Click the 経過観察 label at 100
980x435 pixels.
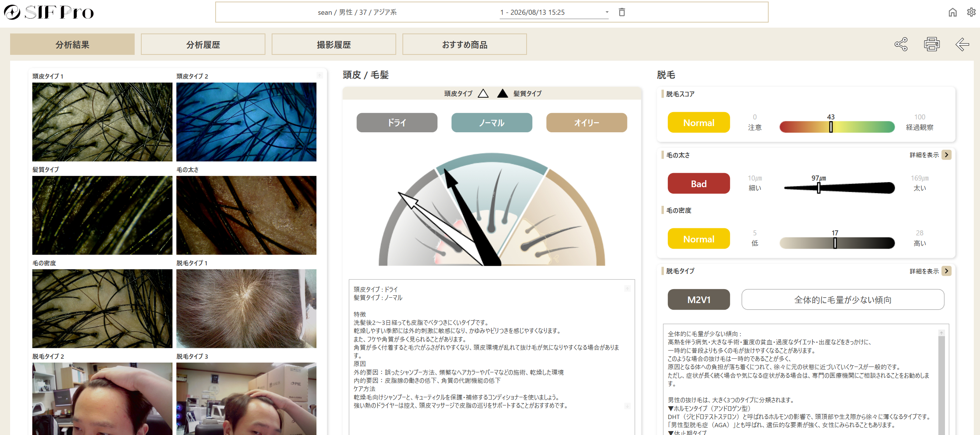tap(920, 127)
